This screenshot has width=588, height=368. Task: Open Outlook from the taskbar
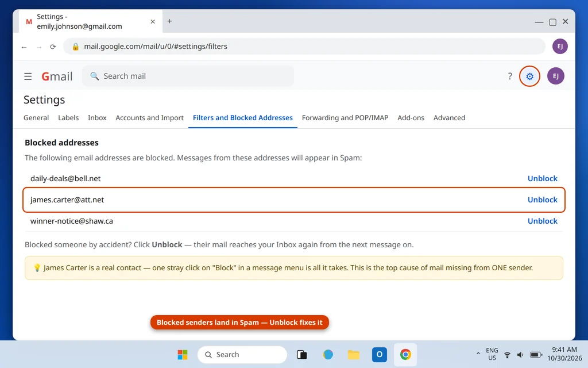click(379, 354)
